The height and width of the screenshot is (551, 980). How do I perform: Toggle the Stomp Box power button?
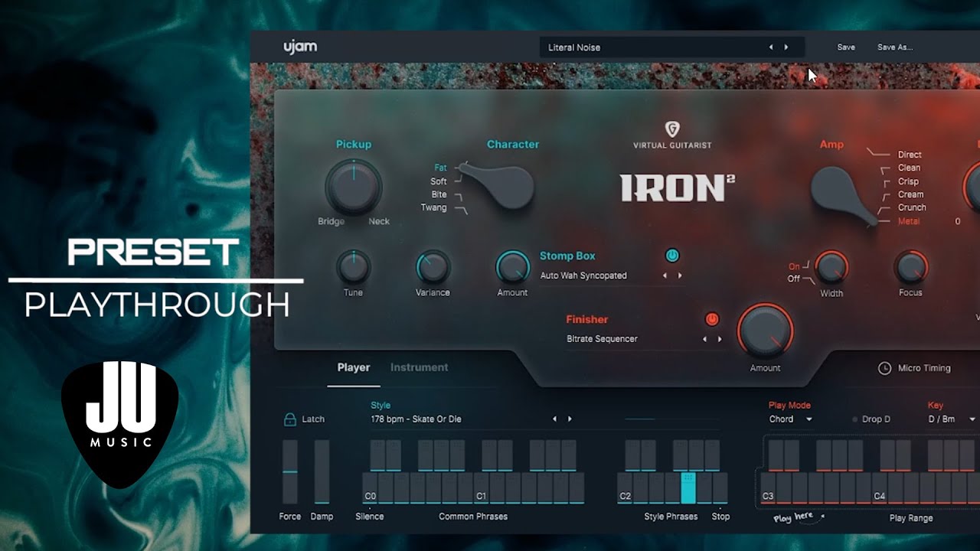(672, 256)
